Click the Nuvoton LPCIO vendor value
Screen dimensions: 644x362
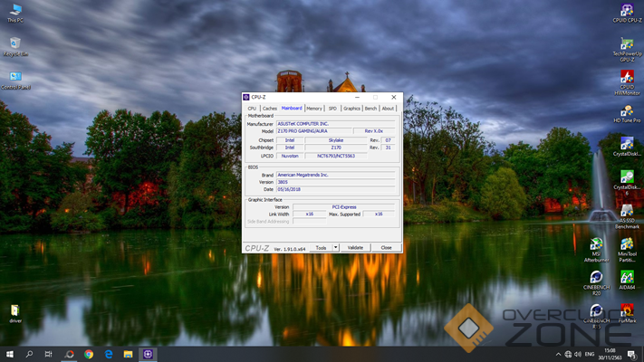coord(290,156)
